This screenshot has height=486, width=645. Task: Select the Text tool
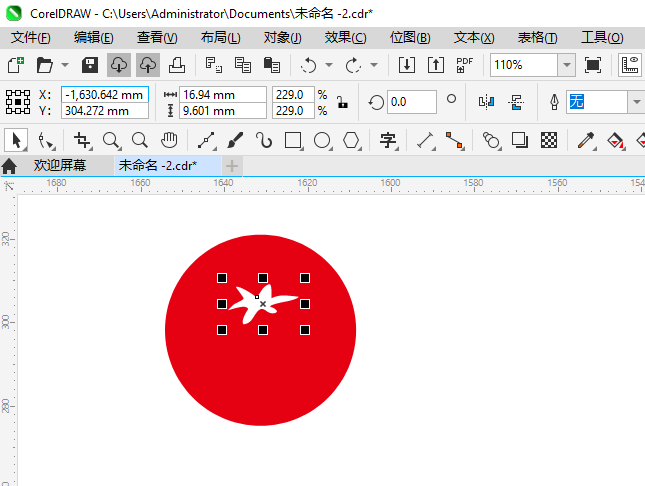[x=388, y=140]
